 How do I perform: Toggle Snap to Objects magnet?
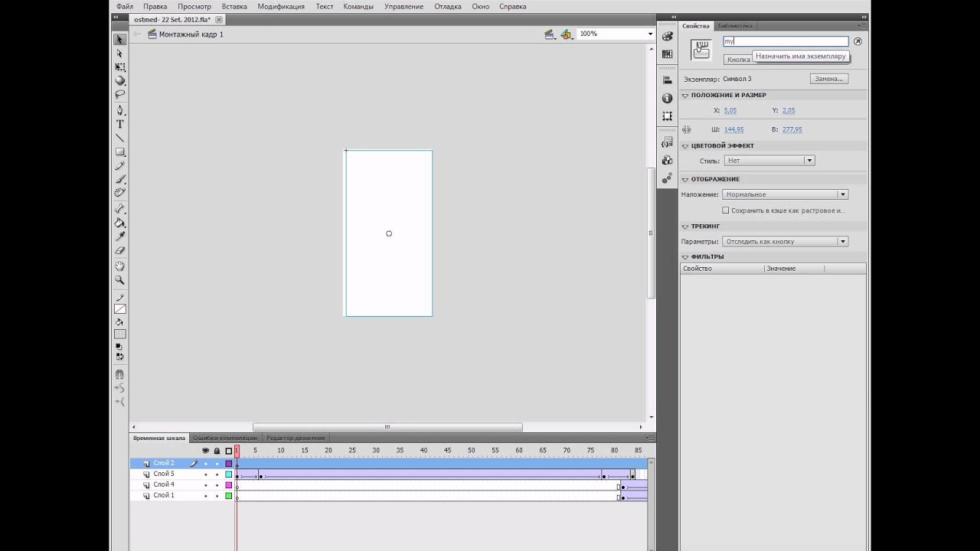[x=120, y=374]
